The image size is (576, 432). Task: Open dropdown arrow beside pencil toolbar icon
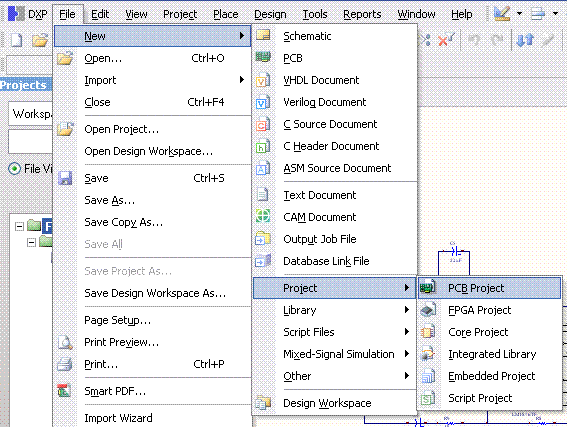pos(519,14)
